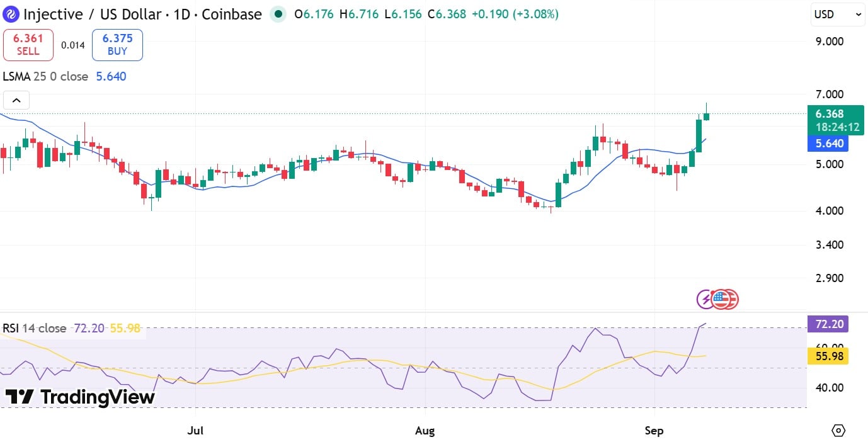Image resolution: width=868 pixels, height=442 pixels.
Task: Click the purple RSI value tag 72.20
Action: pyautogui.click(x=828, y=324)
